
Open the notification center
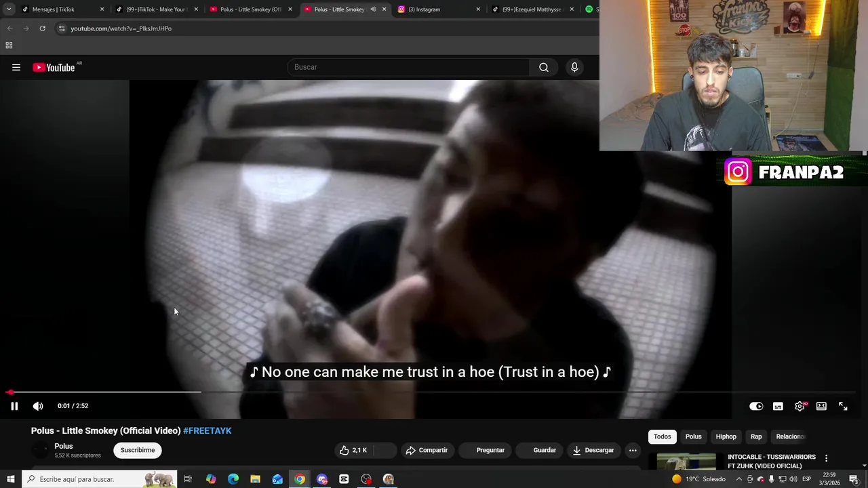click(x=853, y=479)
